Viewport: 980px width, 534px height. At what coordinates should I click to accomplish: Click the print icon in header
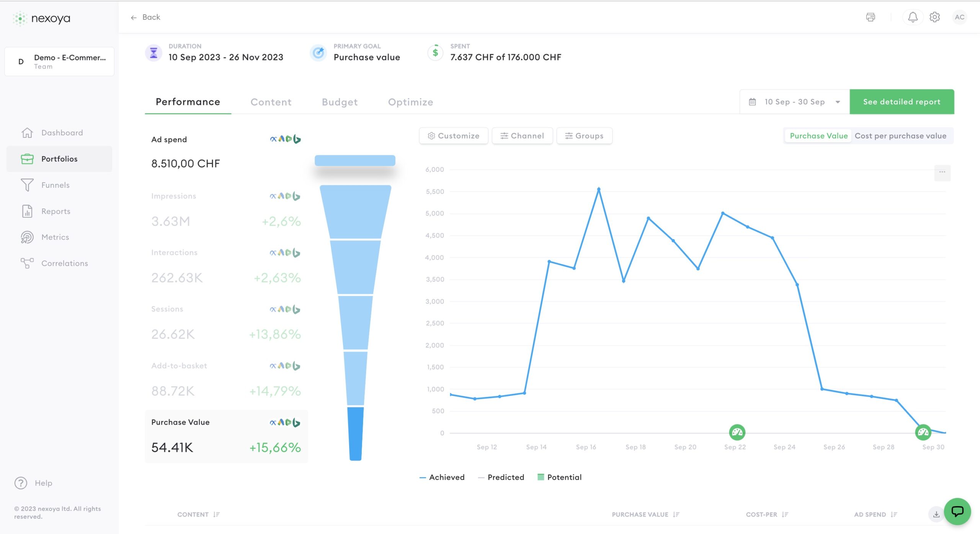(870, 17)
